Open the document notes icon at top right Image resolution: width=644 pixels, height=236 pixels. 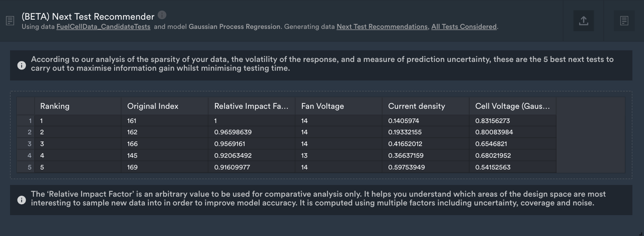pos(624,21)
